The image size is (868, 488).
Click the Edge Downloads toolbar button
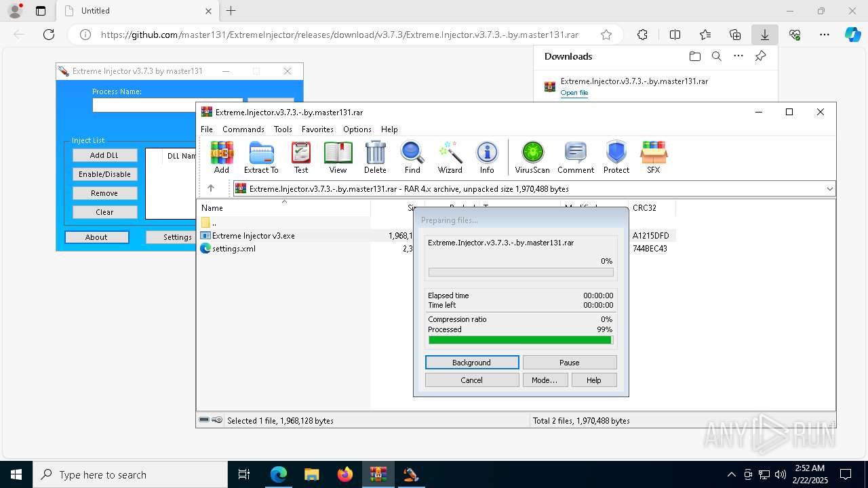pyautogui.click(x=765, y=35)
